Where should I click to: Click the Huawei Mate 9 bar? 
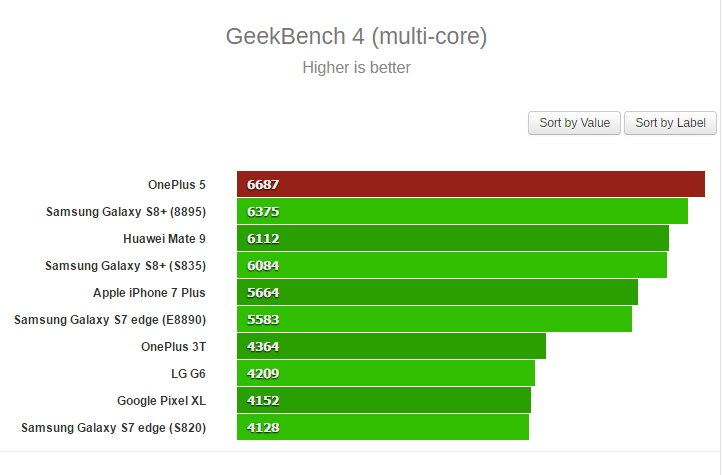[453, 238]
